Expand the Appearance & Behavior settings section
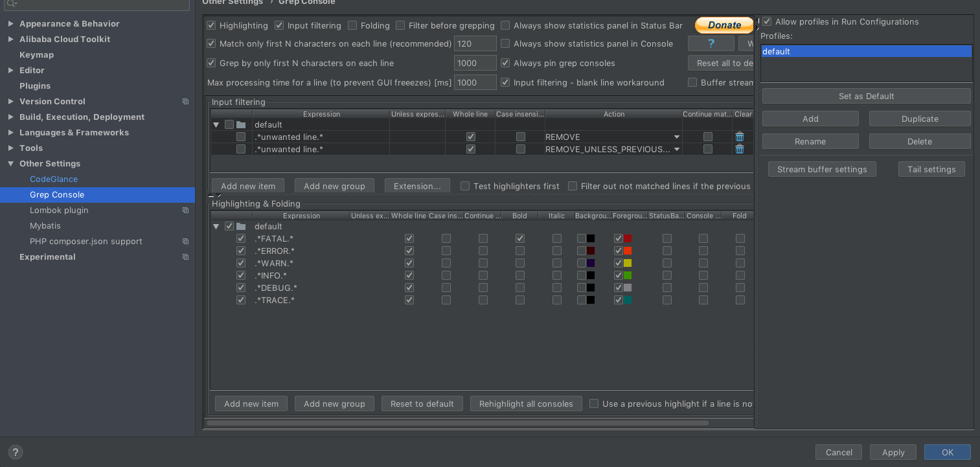Screen dimensions: 980x467 coord(10,24)
